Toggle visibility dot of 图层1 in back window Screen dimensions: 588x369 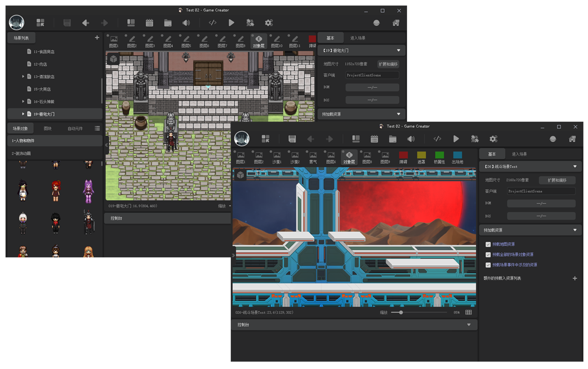coord(107,35)
